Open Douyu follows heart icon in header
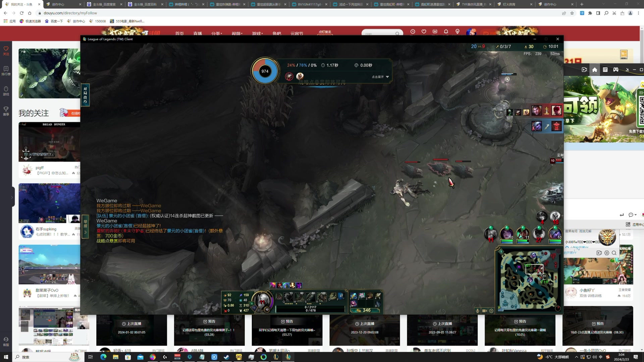644x362 pixels. coord(424,32)
